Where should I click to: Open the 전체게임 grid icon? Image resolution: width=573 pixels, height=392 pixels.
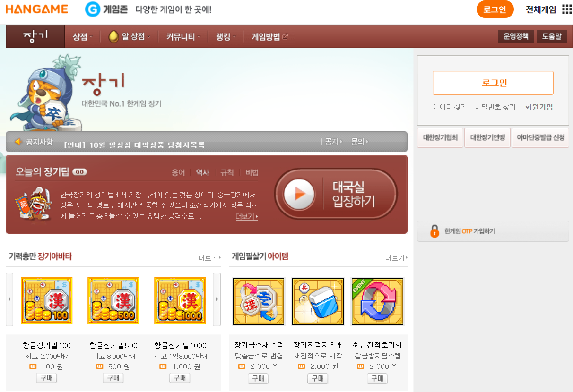(567, 9)
